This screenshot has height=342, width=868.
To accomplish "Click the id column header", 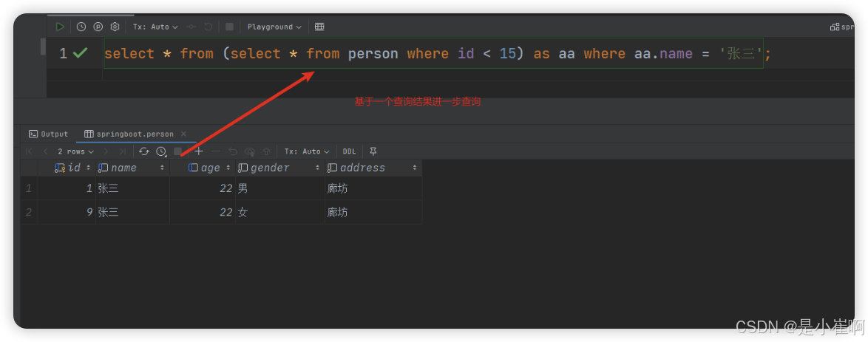I will pyautogui.click(x=67, y=168).
